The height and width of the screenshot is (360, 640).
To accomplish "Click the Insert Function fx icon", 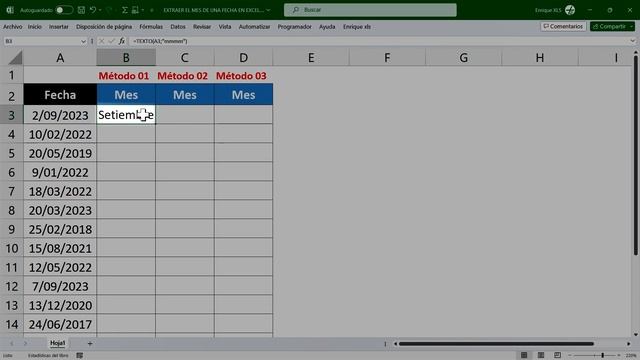I will (122, 41).
